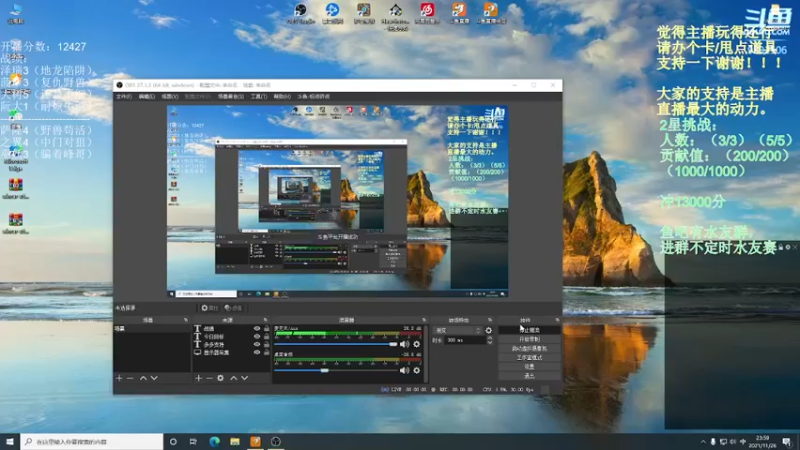Lock the 显示器采集 source
This screenshot has width=800, height=450.
point(266,352)
